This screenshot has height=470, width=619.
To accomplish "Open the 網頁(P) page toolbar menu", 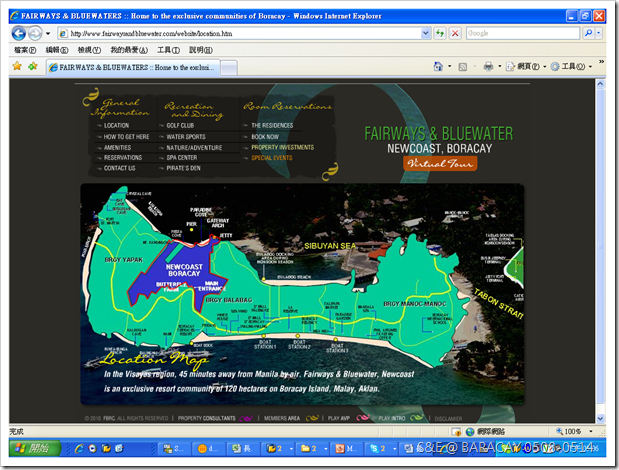I will [x=526, y=66].
